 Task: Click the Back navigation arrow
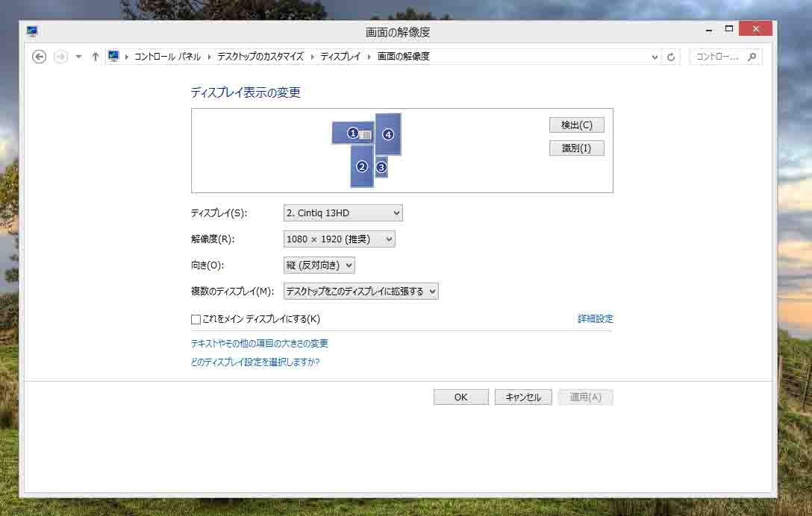39,57
